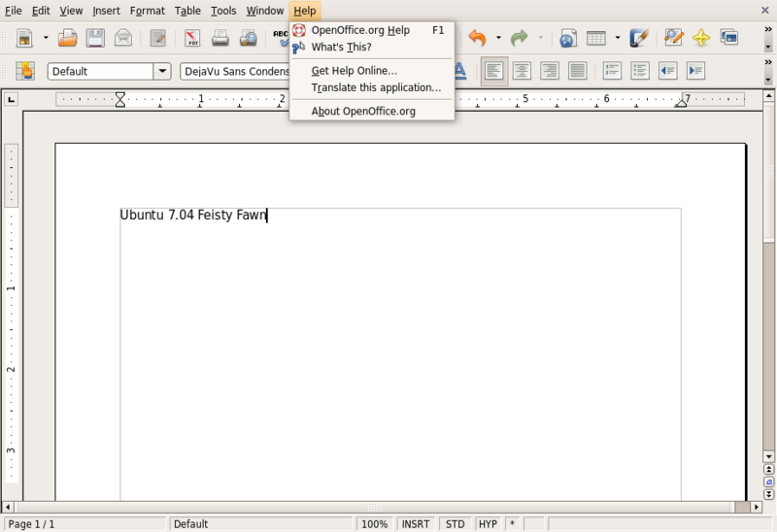Click the Navigation small button below the scrollbar
Screen dimensions: 777x532
(x=768, y=482)
